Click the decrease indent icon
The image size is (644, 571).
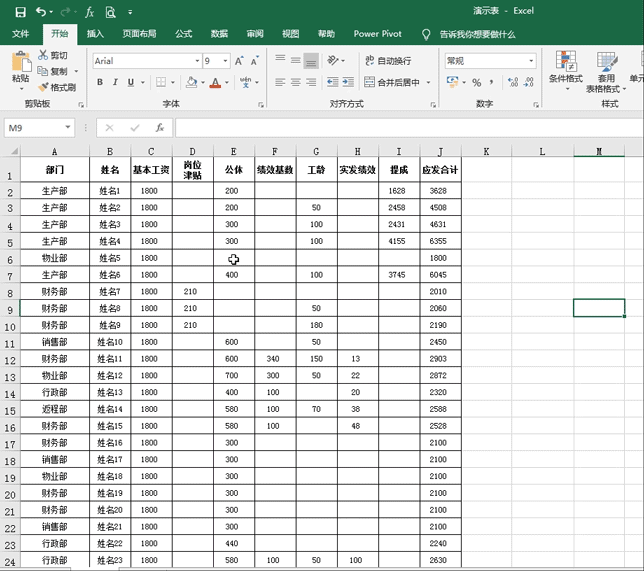pos(333,82)
